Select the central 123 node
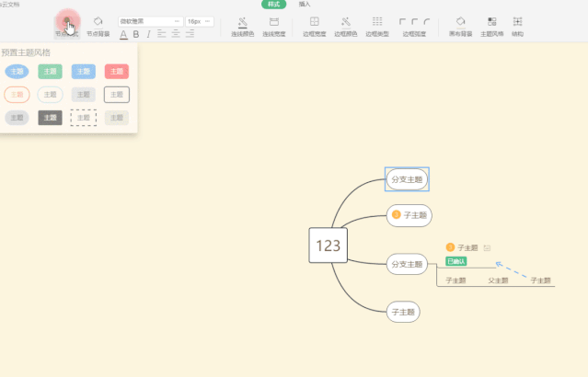588x377 pixels. pos(329,246)
